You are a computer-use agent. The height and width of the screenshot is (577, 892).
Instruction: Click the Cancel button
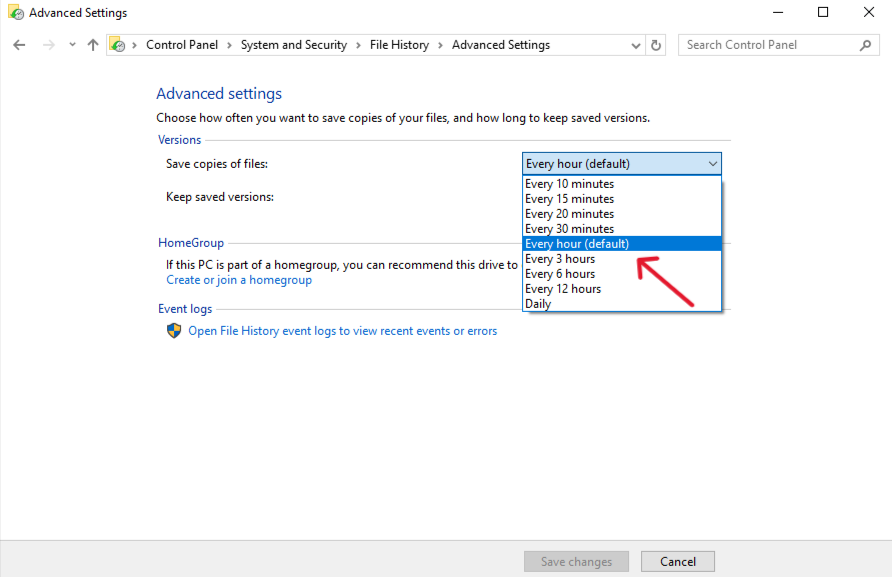(677, 561)
